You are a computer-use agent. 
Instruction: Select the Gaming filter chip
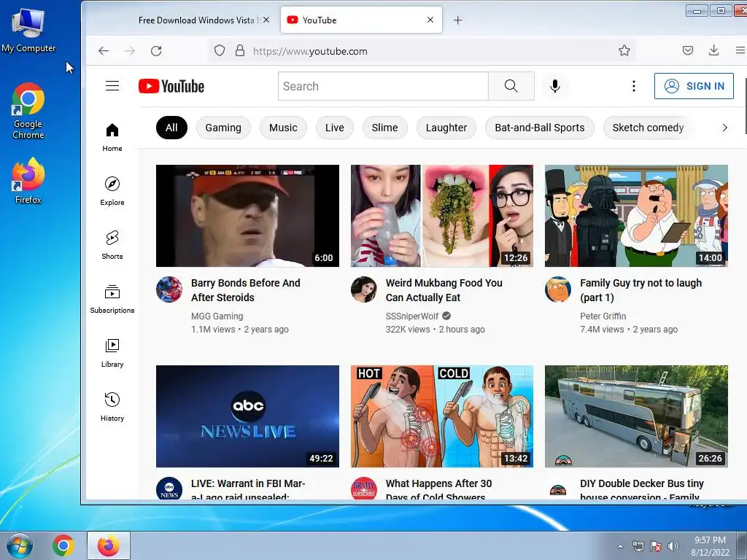click(223, 128)
